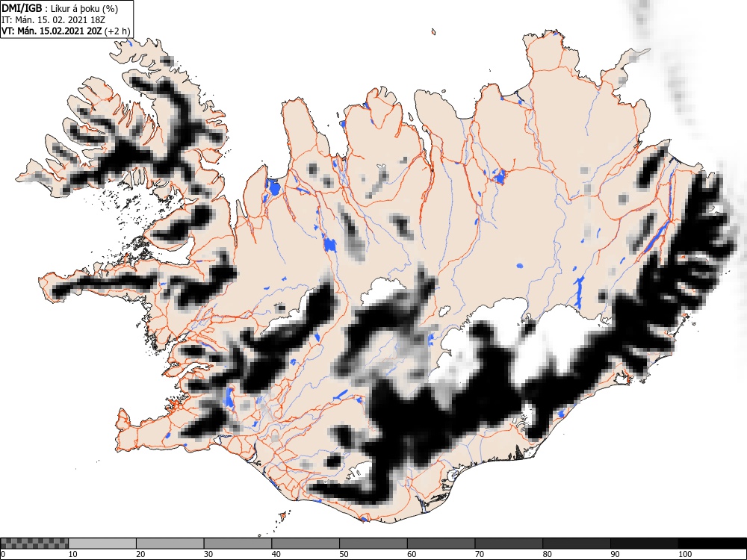Screen dimensions: 747x560
Task: Click the legend label '0'
Action: coord(3,554)
